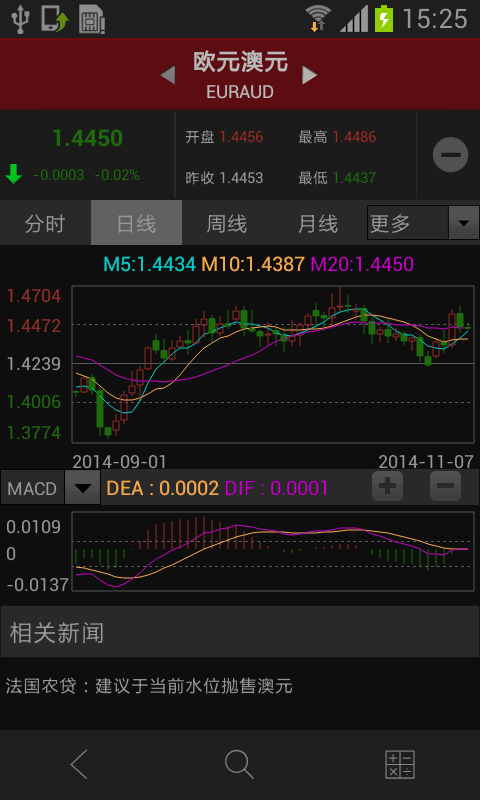This screenshot has height=800, width=480.
Task: Tap current price 1.4450
Action: 87,138
